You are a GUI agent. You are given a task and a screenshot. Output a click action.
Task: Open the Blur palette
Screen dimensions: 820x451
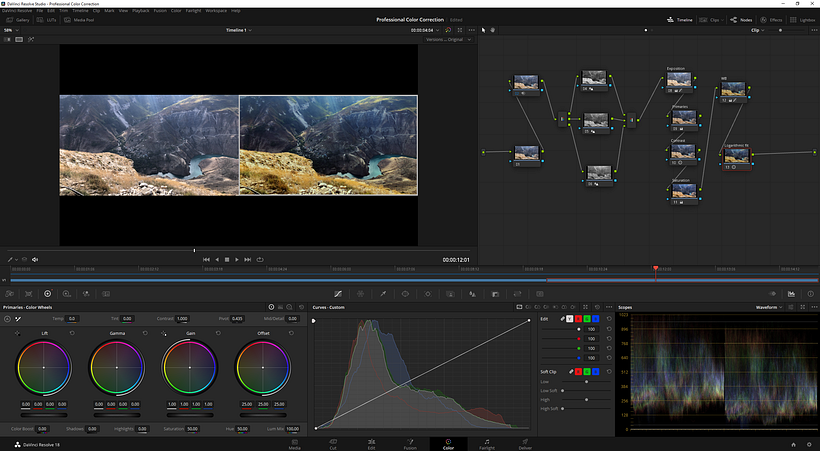473,294
